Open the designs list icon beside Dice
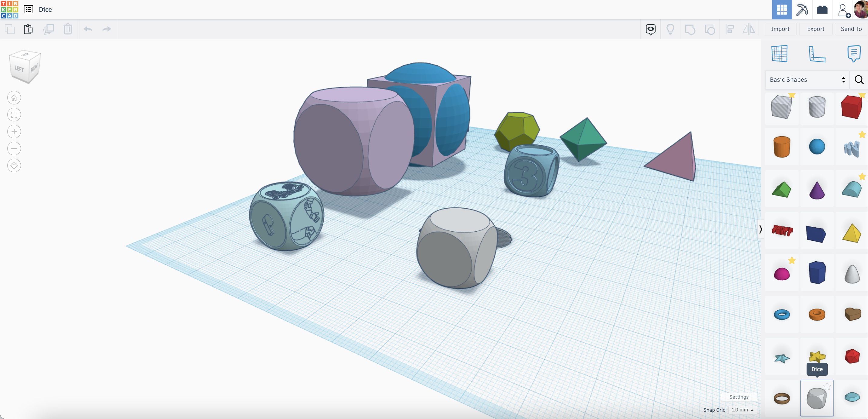Viewport: 868px width, 419px height. [x=29, y=9]
